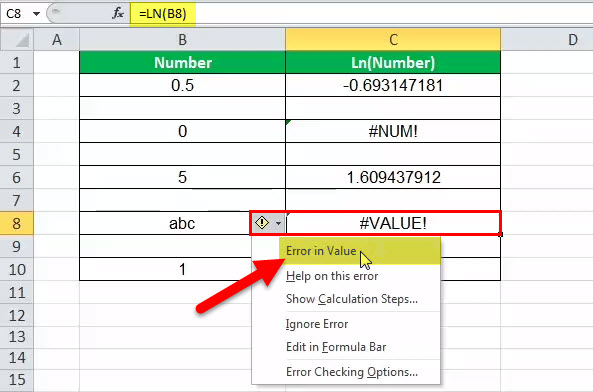Image resolution: width=593 pixels, height=392 pixels.
Task: Choose Error in Value menu entry
Action: (346, 251)
